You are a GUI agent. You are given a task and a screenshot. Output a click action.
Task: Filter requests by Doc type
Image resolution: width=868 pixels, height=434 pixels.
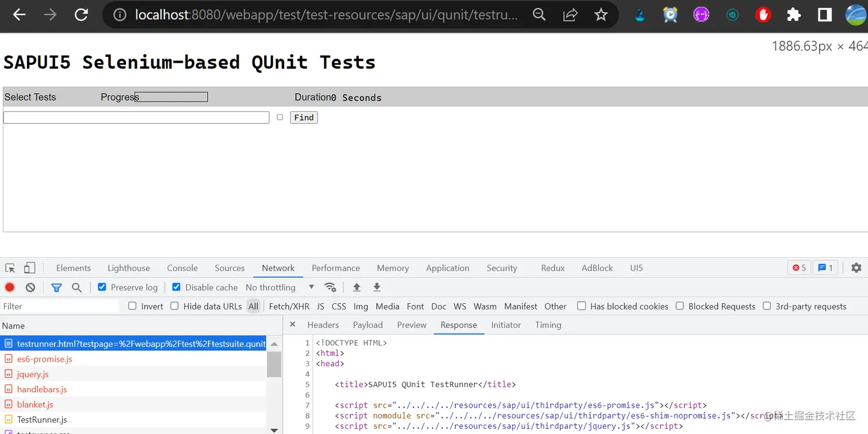(x=439, y=307)
